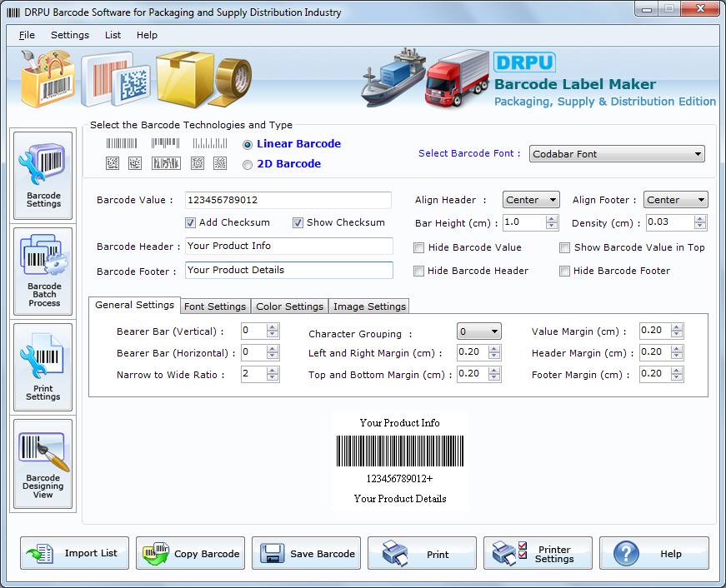
Task: Select the QR-style 2D barcode sample
Action: (x=112, y=163)
